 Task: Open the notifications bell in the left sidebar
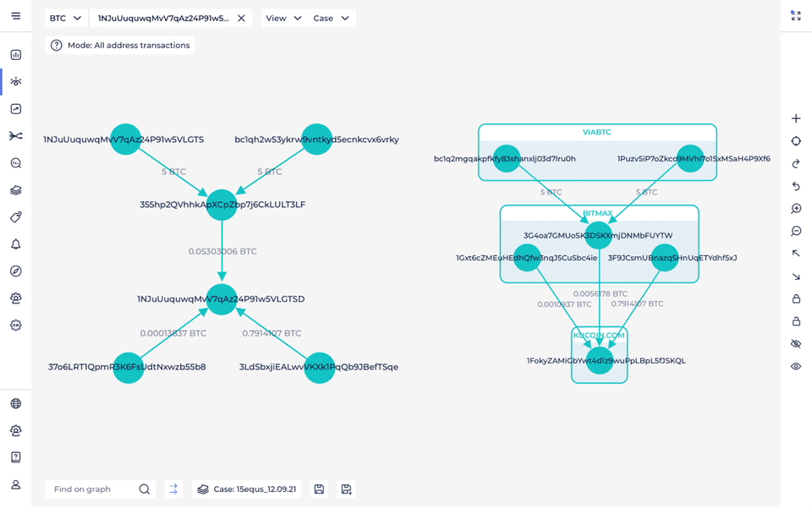click(15, 244)
